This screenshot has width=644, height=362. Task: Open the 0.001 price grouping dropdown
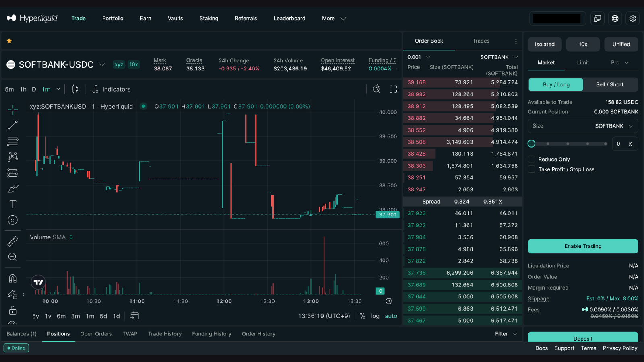[x=419, y=57]
